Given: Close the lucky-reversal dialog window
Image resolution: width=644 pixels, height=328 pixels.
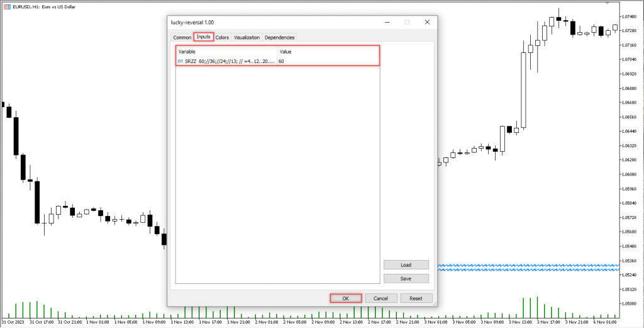Looking at the screenshot, I should [427, 22].
